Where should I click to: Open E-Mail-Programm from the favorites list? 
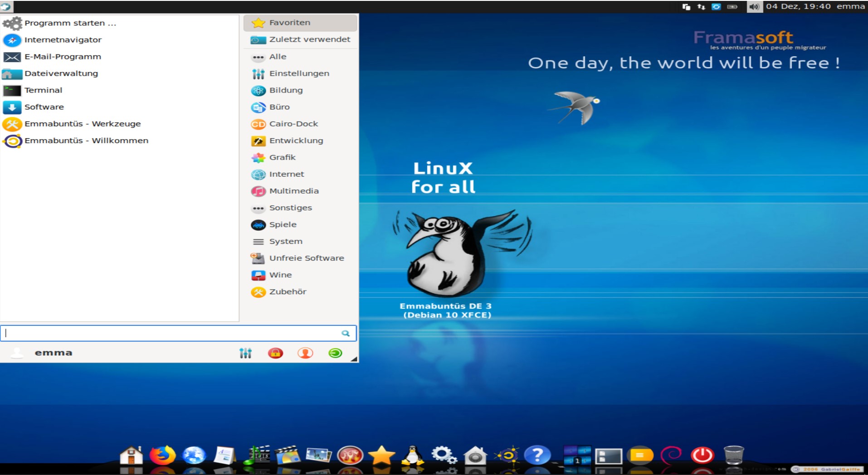120,57
